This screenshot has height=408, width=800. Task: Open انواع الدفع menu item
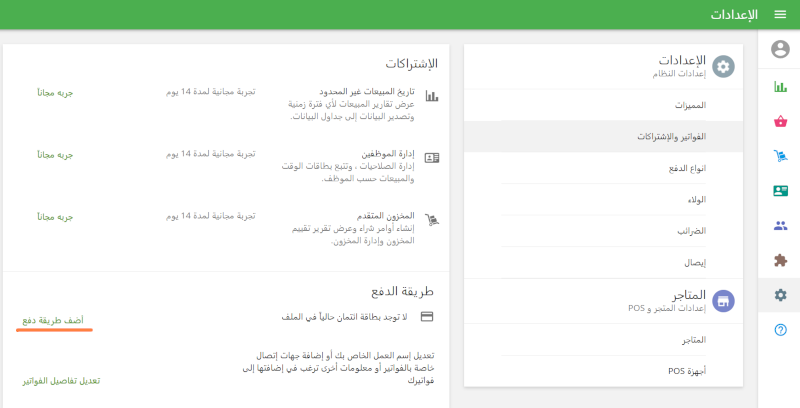(603, 168)
